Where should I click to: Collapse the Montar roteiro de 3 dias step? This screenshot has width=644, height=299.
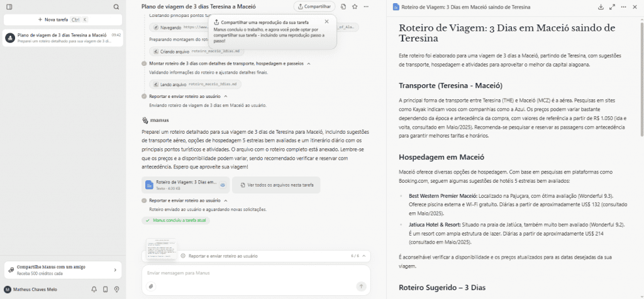click(x=308, y=63)
